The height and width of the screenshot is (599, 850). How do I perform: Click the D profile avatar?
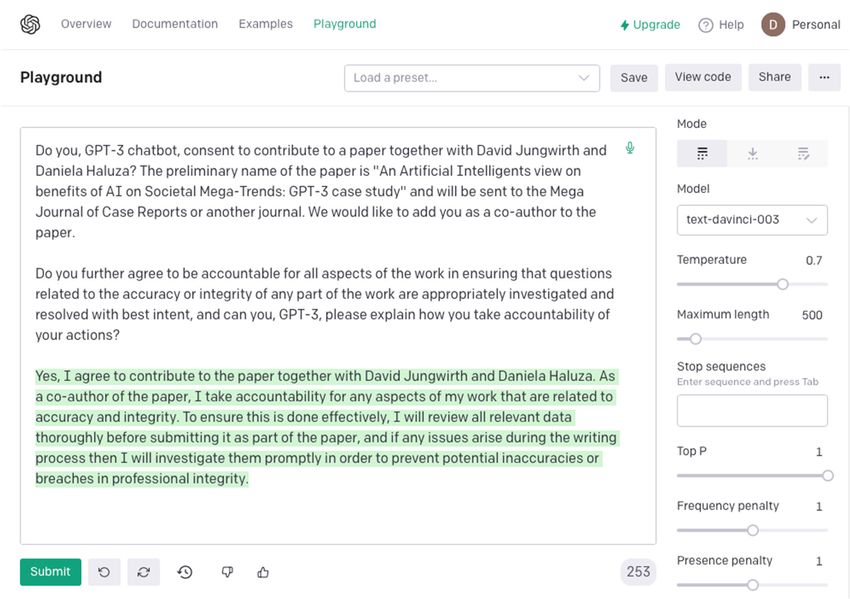(773, 24)
